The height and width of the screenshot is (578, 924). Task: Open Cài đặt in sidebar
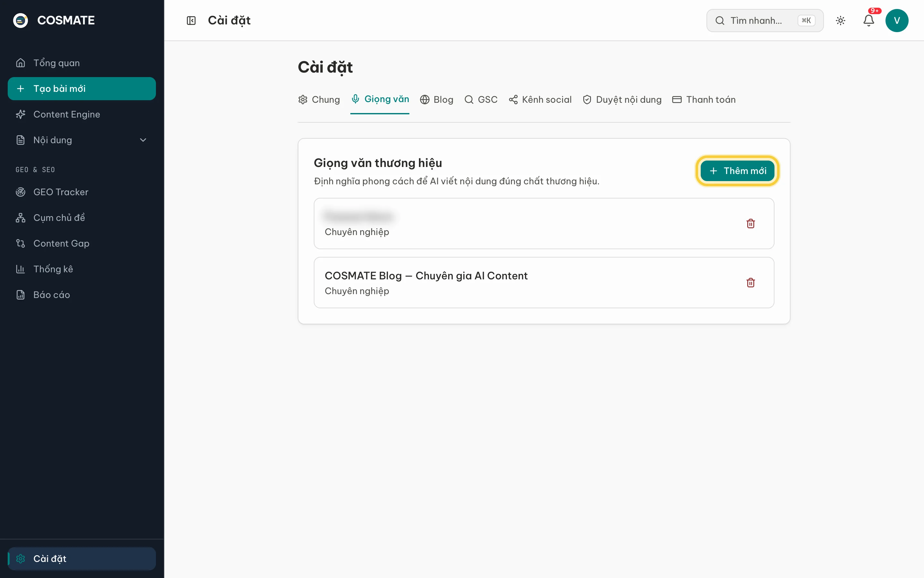pos(82,558)
